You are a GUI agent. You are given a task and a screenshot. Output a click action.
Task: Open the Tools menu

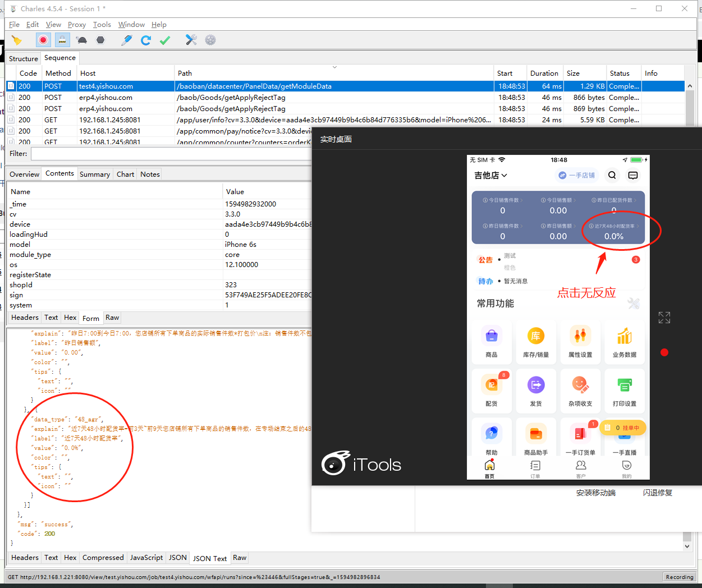[x=102, y=25]
